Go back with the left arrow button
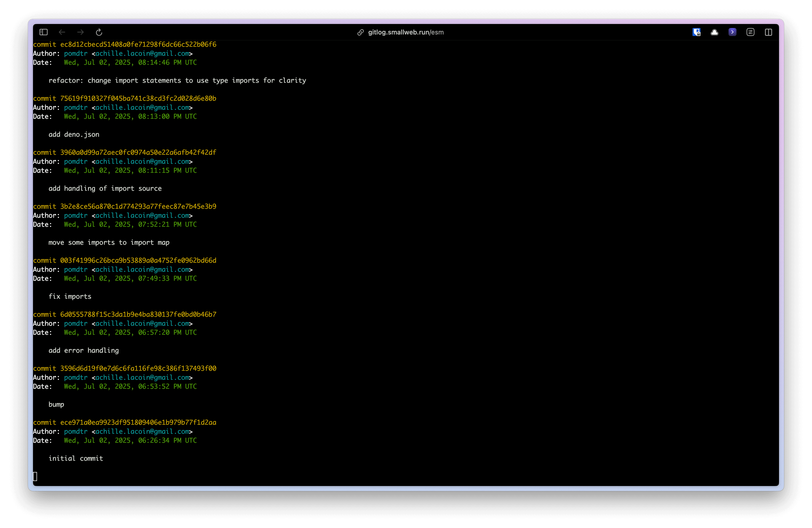Viewport: 812px width, 528px height. pos(62,32)
